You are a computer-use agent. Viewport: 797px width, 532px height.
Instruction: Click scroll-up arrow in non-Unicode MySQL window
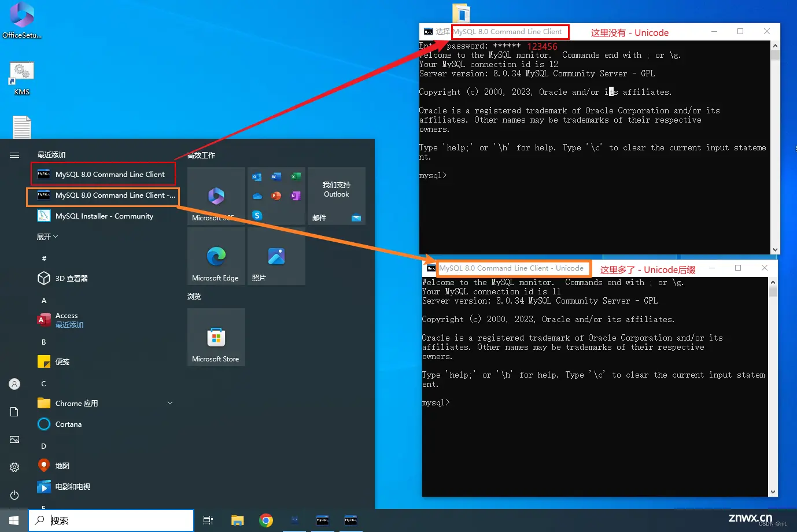[x=776, y=46]
